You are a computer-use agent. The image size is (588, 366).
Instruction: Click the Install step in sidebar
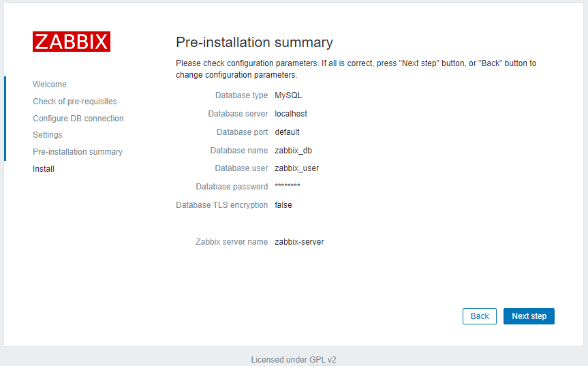[44, 169]
